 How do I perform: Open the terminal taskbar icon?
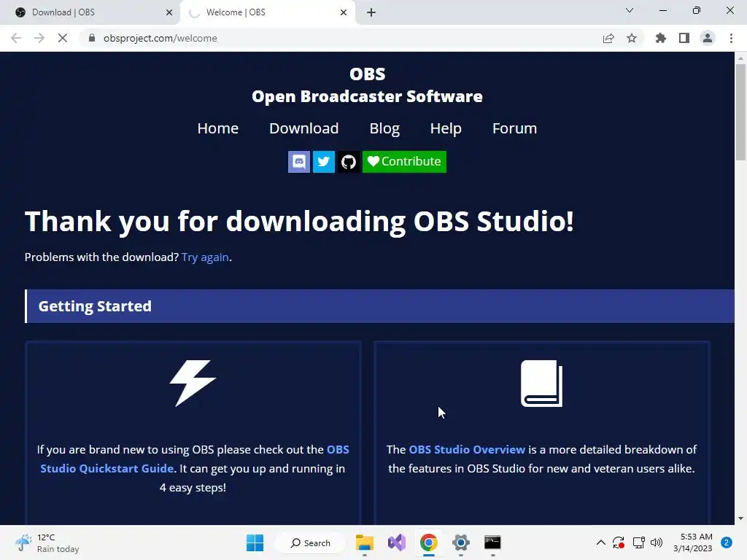coord(492,542)
